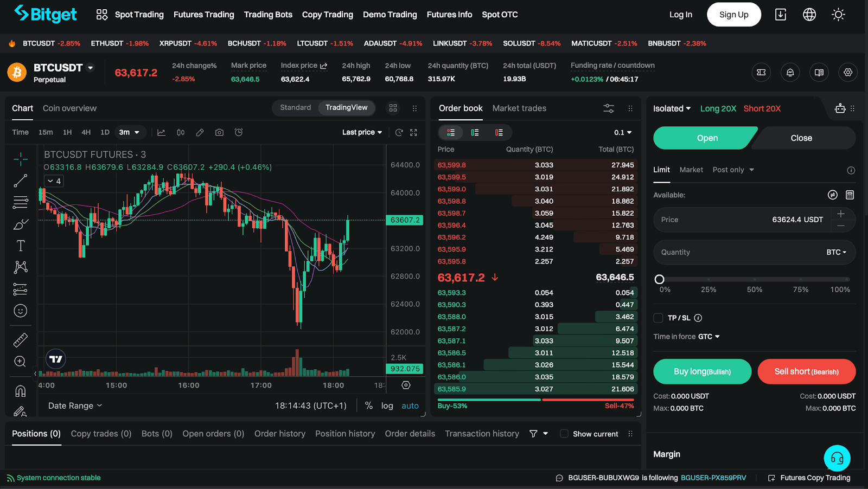Open order book settings sliders icon
This screenshot has width=868, height=489.
[x=609, y=108]
